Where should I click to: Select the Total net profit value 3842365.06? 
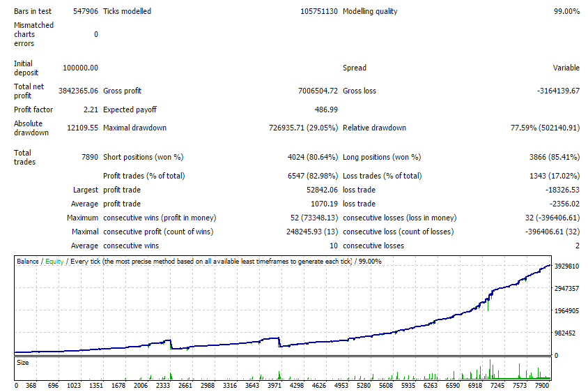pos(78,91)
